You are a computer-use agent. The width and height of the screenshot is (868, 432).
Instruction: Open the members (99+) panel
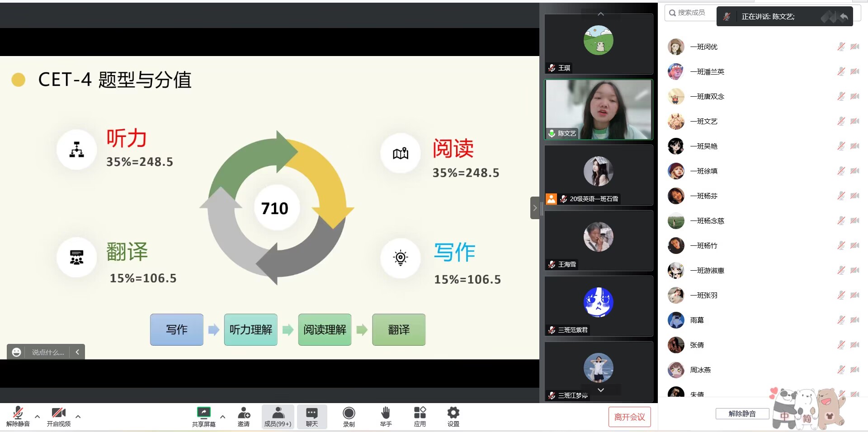point(278,416)
